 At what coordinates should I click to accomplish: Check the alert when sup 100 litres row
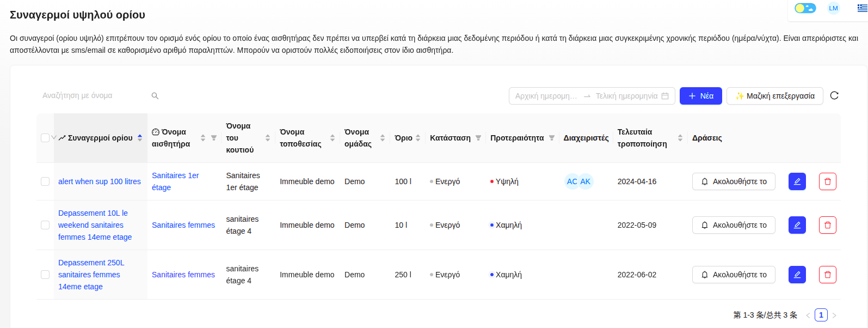coord(45,181)
